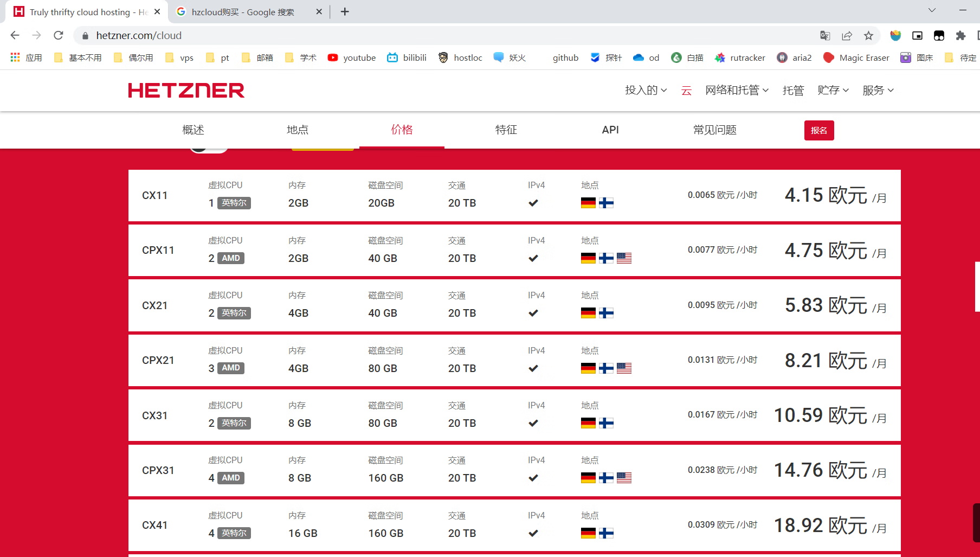Image resolution: width=980 pixels, height=557 pixels.
Task: Click the 英特尔 badge in CX31 row
Action: [x=234, y=423]
